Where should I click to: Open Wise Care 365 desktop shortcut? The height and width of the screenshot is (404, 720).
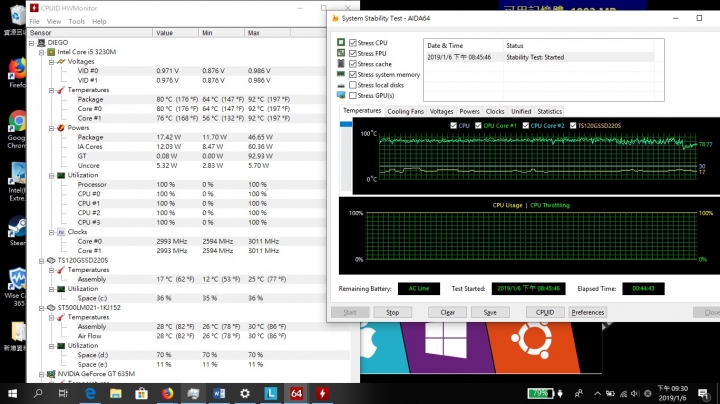(x=17, y=286)
